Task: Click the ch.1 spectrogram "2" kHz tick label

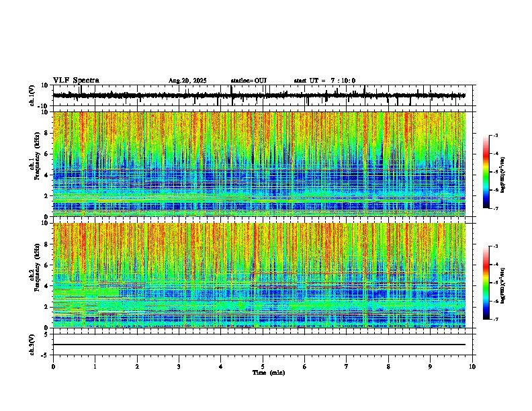Action: [46, 196]
